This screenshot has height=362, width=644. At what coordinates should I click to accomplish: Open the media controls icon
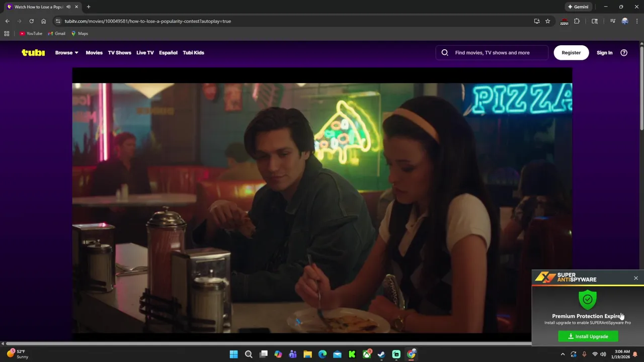point(613,21)
